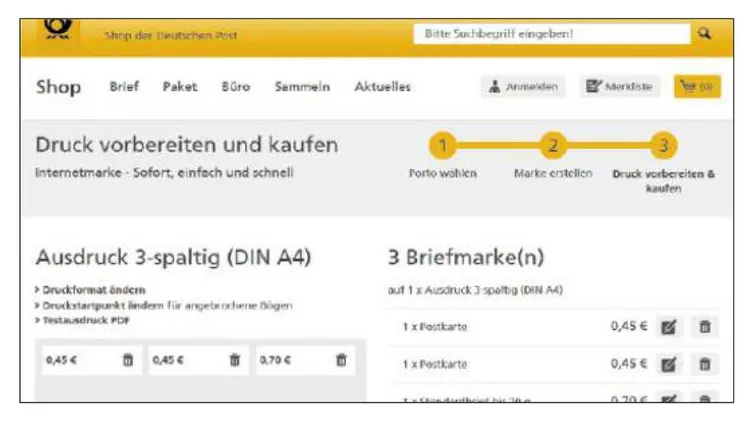Edit the second Postkarte item

[x=669, y=364]
